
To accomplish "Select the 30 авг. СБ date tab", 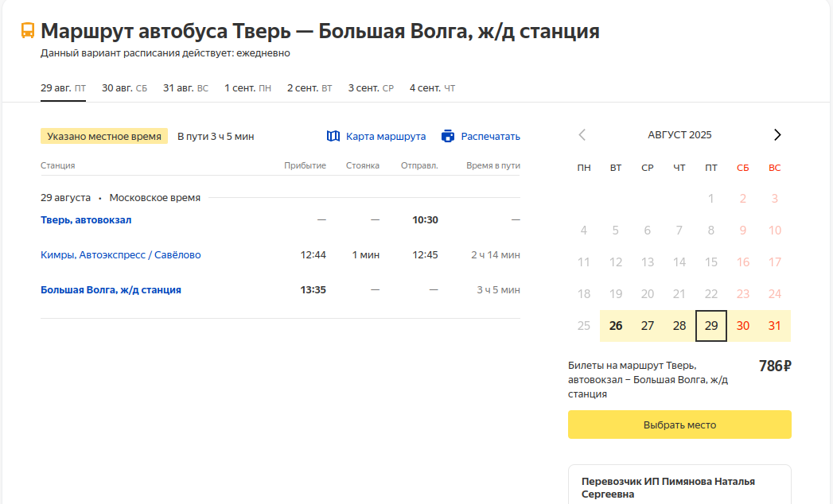I will pos(124,88).
